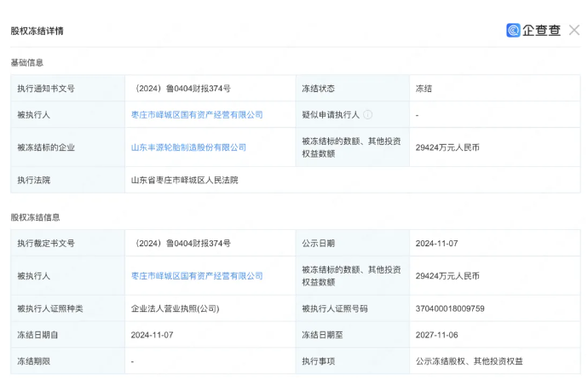Open 枣庄市峄城区国有资产经营有限公司 link under 基础信息
The image size is (588, 380).
[x=196, y=114]
